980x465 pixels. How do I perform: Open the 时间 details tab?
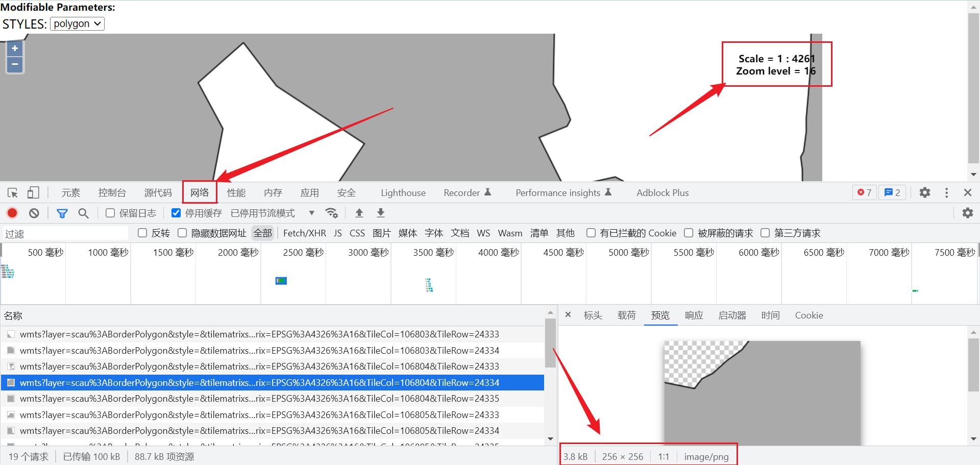(x=771, y=315)
